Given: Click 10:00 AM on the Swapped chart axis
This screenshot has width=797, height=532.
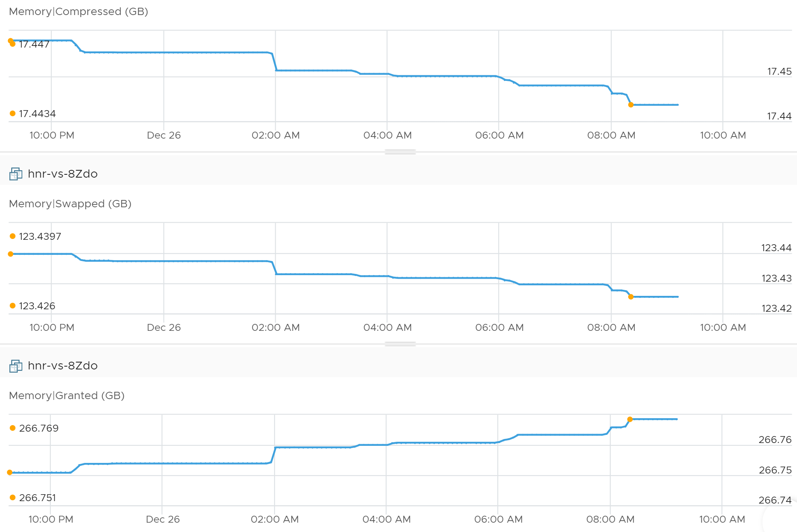Looking at the screenshot, I should [x=723, y=328].
